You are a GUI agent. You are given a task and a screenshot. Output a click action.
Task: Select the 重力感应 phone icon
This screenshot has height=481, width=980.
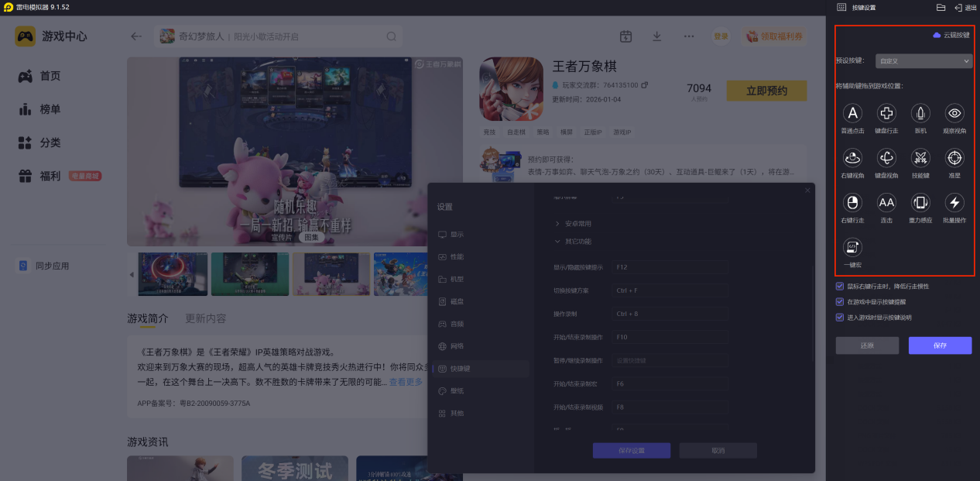coord(920,203)
